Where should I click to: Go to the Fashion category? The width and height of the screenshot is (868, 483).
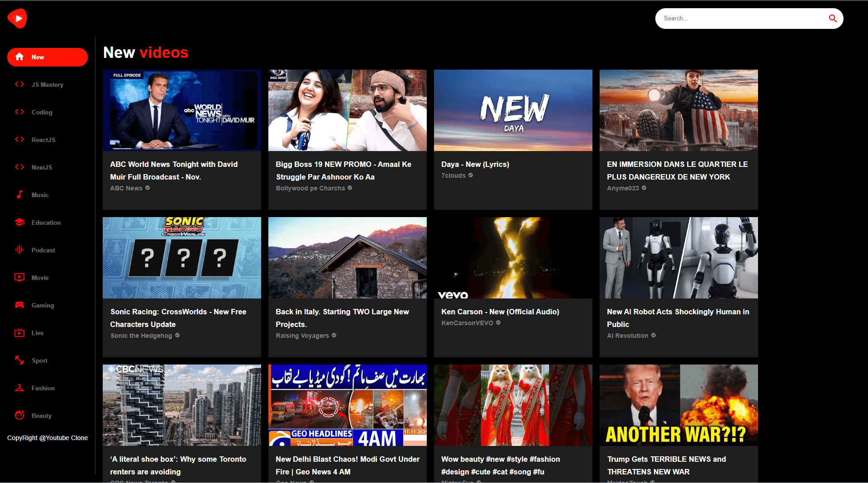coord(48,388)
